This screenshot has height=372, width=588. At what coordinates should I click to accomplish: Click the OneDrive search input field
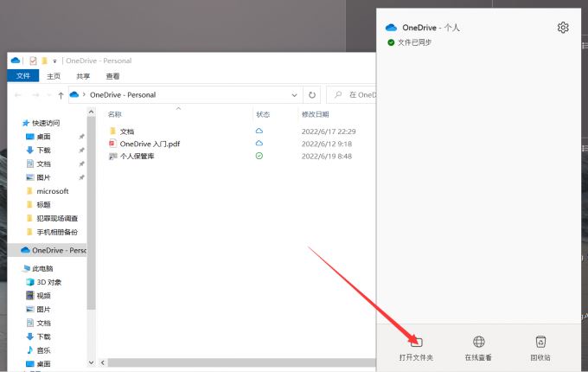click(355, 94)
